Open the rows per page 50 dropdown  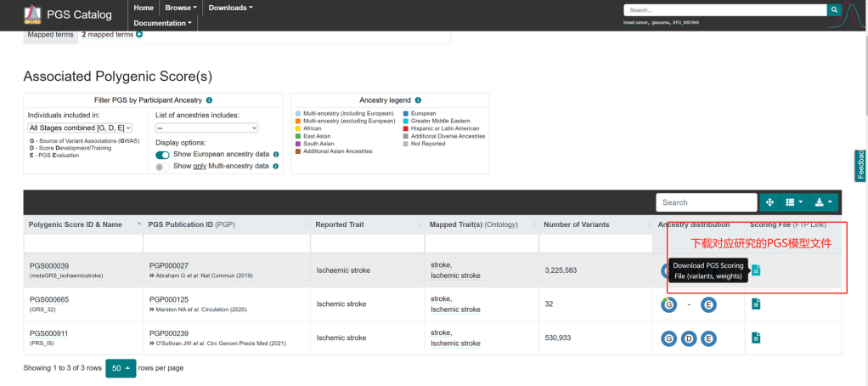(x=119, y=368)
